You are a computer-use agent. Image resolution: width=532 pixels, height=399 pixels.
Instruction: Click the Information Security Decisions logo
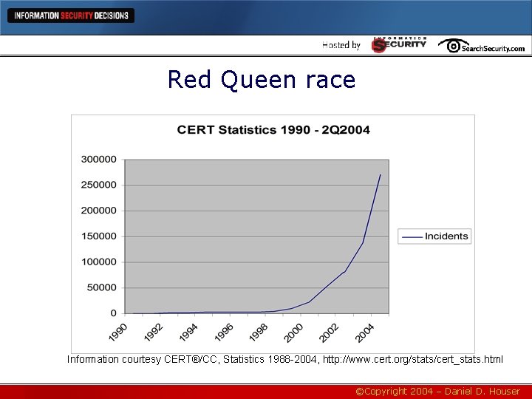tap(71, 16)
